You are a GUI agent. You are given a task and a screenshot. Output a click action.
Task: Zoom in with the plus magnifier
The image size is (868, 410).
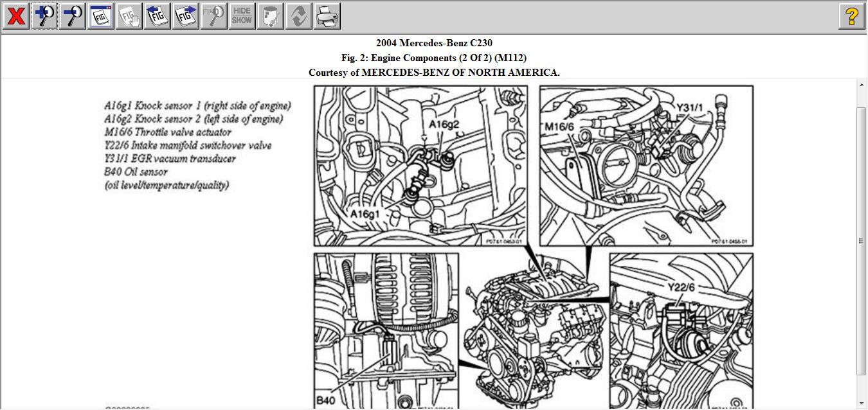pyautogui.click(x=44, y=16)
